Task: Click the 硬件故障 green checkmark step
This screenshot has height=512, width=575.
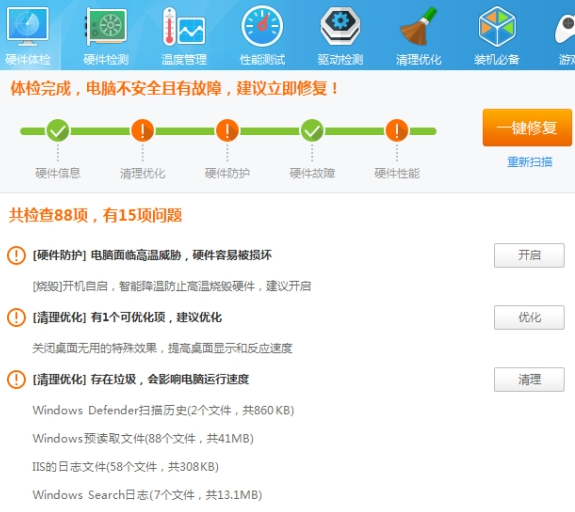Action: click(x=312, y=131)
